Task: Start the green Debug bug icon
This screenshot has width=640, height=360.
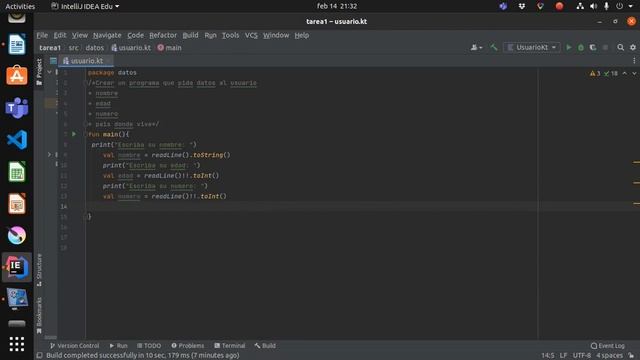Action: click(x=581, y=48)
